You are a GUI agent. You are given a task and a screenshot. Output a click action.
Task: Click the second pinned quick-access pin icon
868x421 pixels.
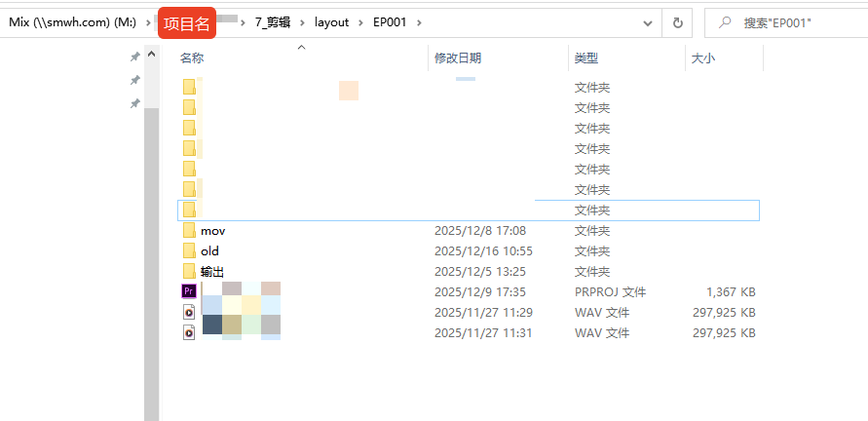coord(134,80)
